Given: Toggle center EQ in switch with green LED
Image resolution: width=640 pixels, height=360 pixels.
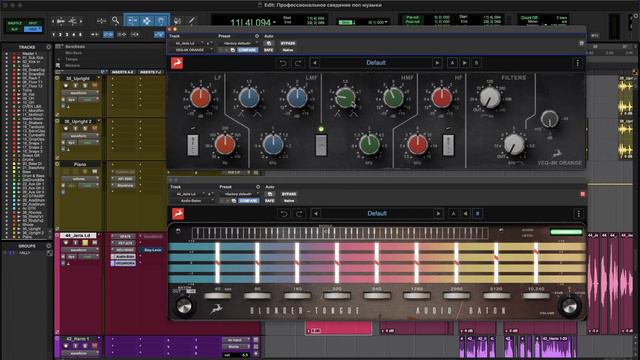Looking at the screenshot, I should (x=321, y=144).
